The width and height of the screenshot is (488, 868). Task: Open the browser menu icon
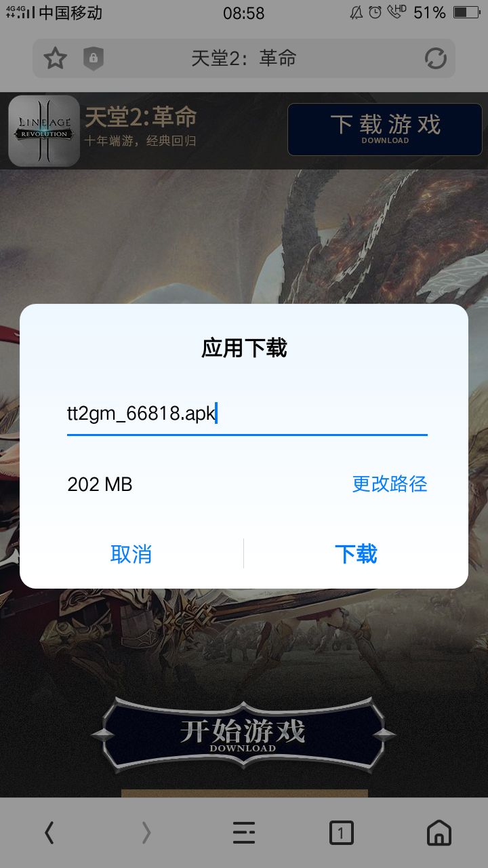(x=244, y=832)
